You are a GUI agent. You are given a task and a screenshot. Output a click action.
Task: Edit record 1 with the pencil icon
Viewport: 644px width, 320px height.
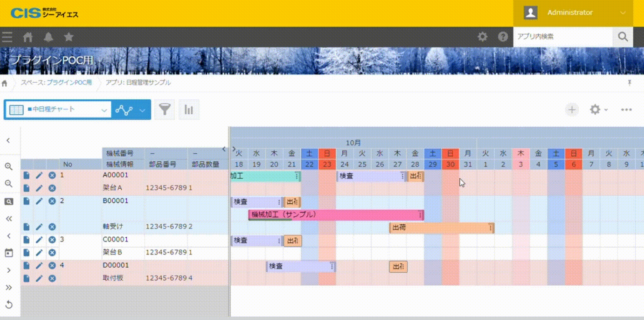click(x=39, y=175)
